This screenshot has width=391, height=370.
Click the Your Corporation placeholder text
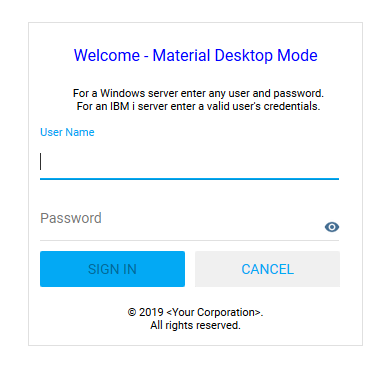click(x=214, y=312)
